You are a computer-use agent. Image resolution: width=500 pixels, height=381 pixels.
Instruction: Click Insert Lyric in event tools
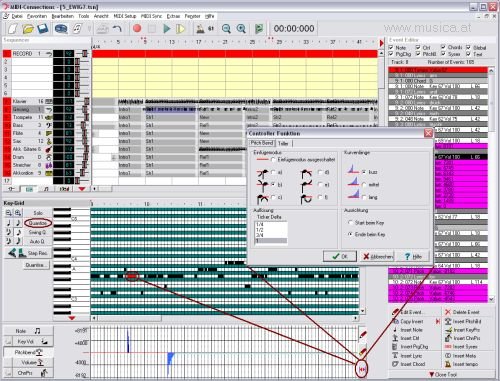(407, 356)
